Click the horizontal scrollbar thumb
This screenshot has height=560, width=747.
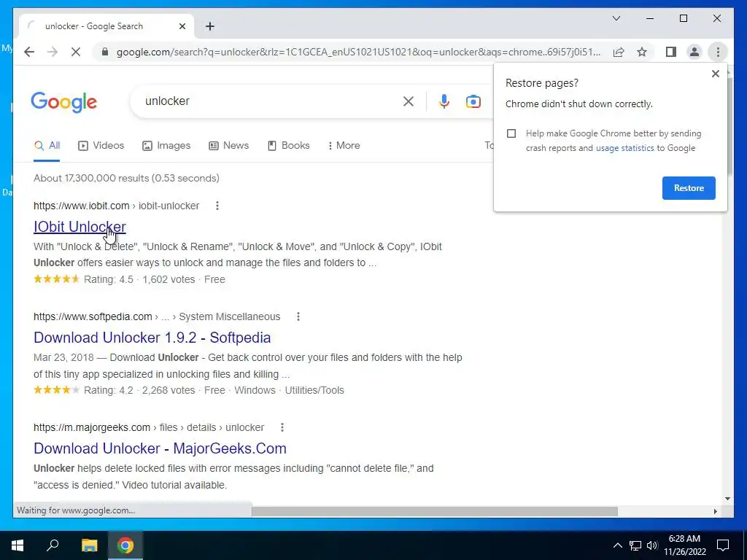coord(435,511)
